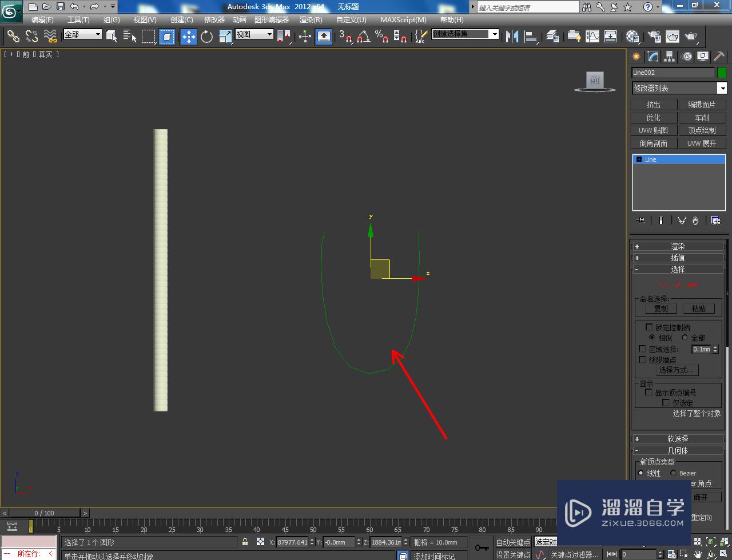Viewport: 732px width, 560px height.
Task: Click the New Scene icon
Action: click(33, 7)
